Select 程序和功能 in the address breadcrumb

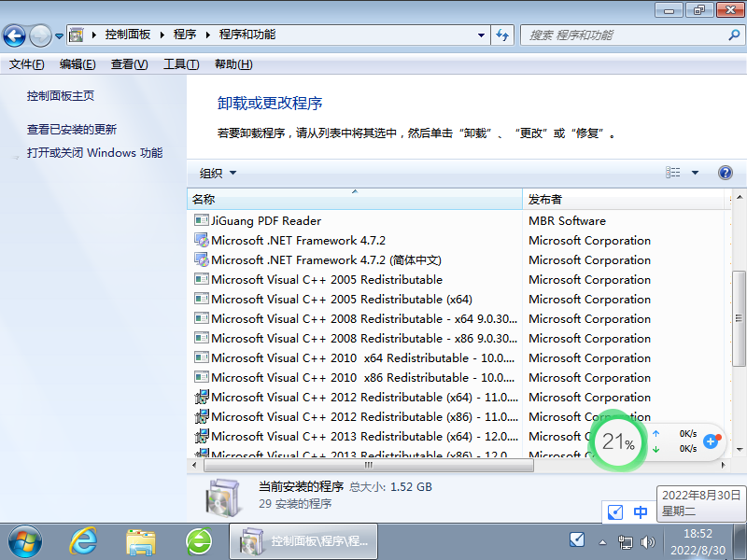(247, 35)
